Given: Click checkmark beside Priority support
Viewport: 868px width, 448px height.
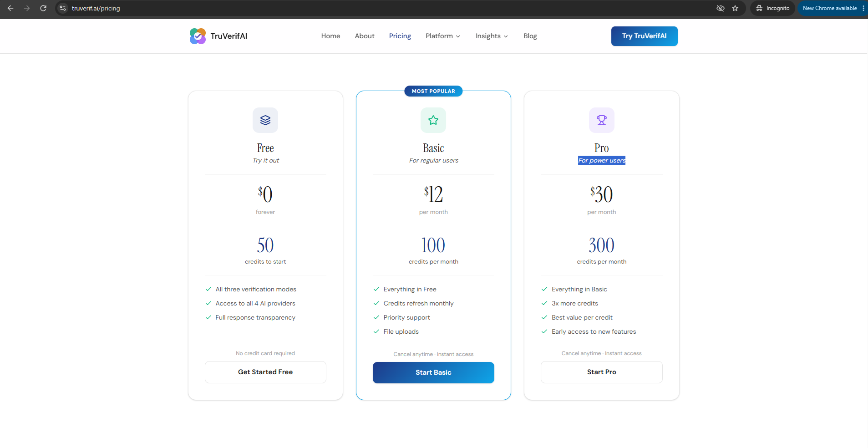Looking at the screenshot, I should click(x=376, y=317).
